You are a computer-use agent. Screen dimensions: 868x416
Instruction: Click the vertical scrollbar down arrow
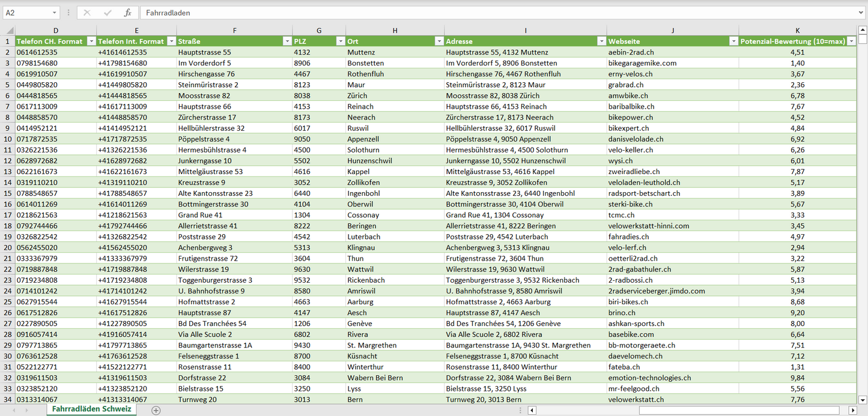[x=863, y=399]
